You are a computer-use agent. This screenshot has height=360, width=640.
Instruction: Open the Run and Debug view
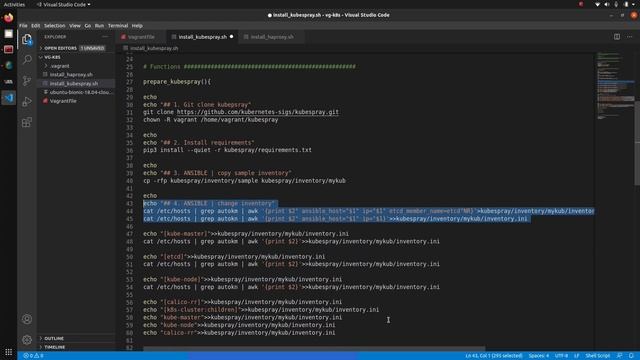point(27,101)
